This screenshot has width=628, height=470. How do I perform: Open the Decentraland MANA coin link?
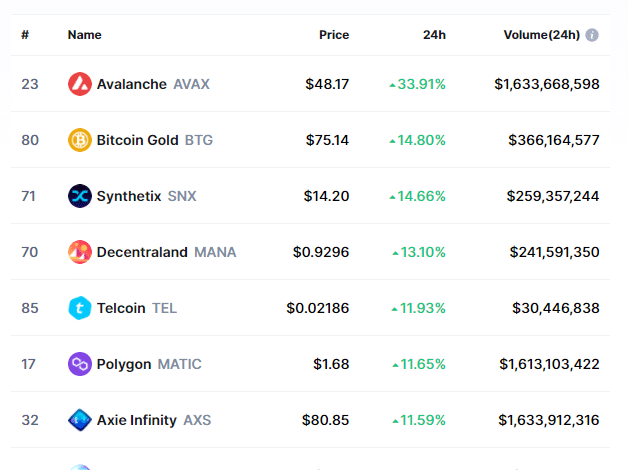click(166, 252)
